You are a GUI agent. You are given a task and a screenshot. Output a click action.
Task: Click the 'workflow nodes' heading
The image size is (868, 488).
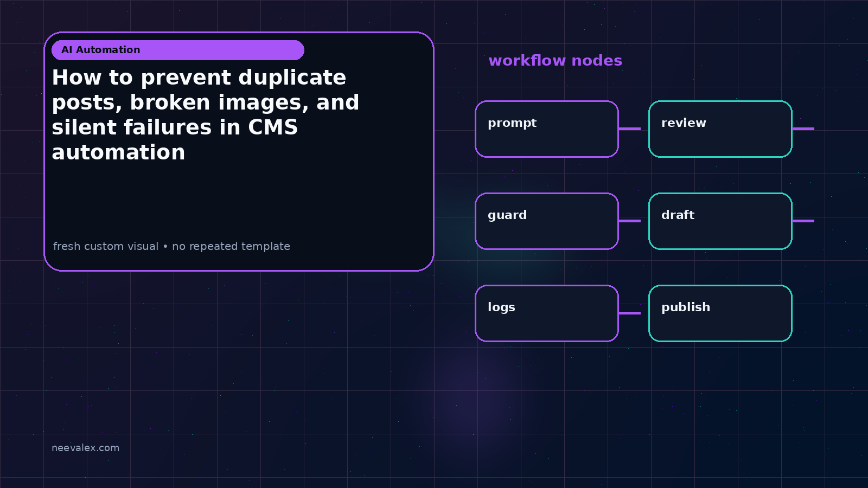pyautogui.click(x=555, y=61)
